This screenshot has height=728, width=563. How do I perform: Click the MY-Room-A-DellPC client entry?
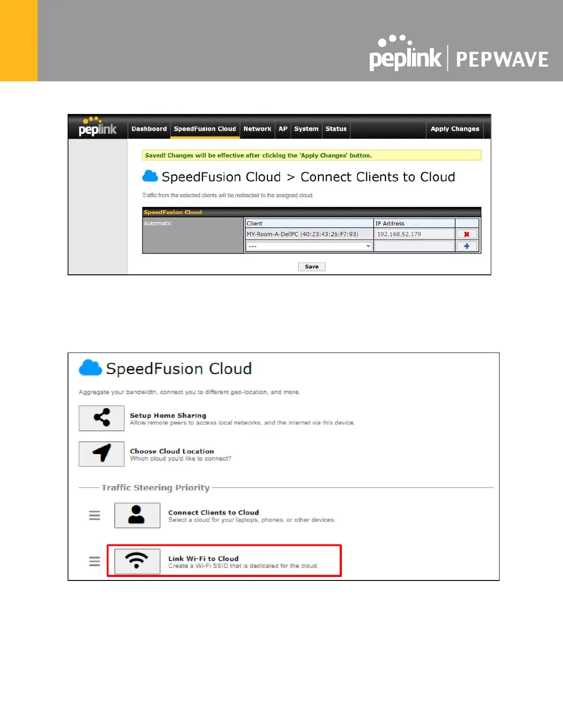click(302, 234)
